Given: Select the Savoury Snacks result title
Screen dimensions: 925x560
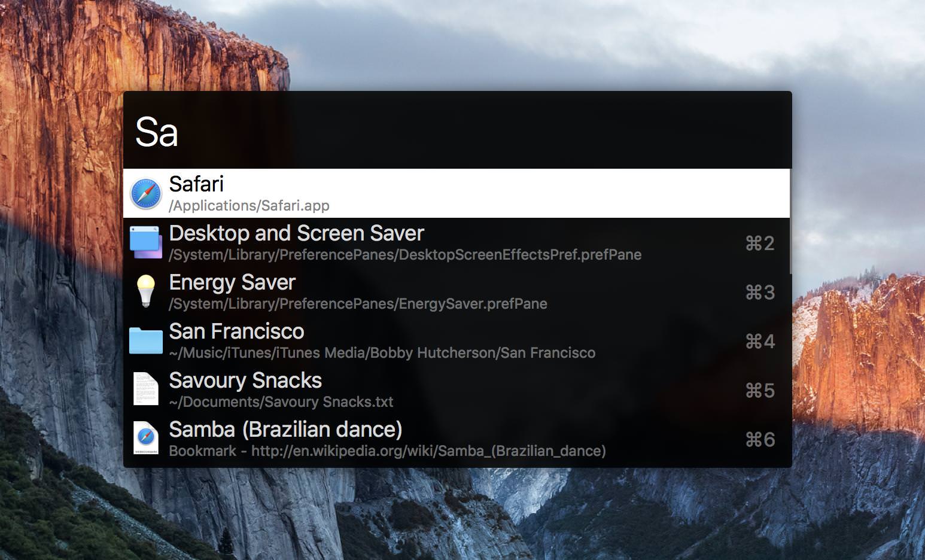Looking at the screenshot, I should point(245,381).
